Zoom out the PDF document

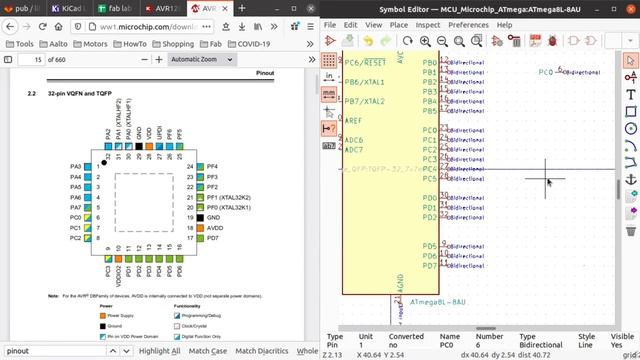[x=144, y=60]
